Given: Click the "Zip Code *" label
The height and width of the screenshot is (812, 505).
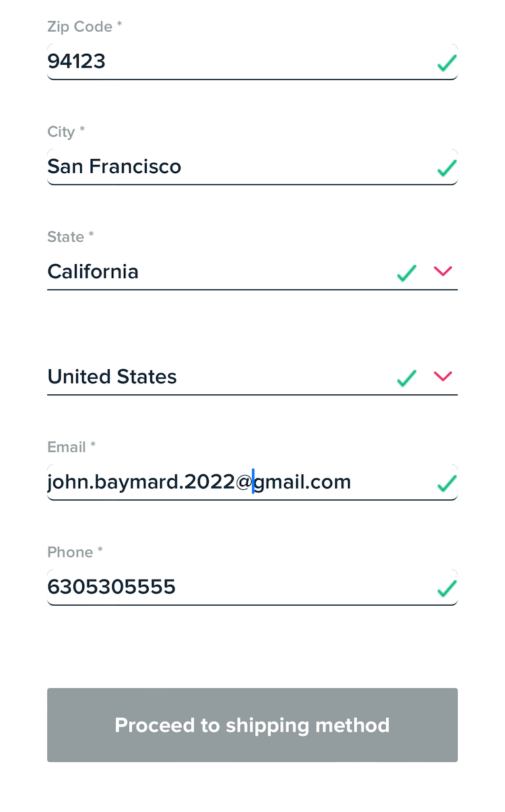Looking at the screenshot, I should (x=85, y=27).
